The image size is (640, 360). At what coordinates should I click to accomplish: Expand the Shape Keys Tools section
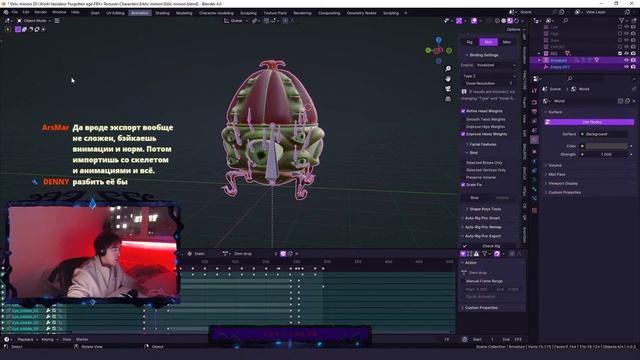click(x=484, y=209)
